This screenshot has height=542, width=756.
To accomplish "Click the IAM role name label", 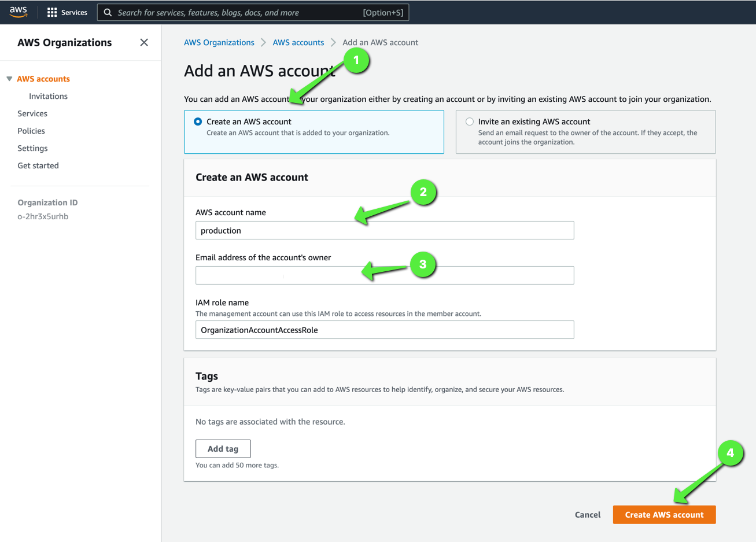I will (222, 303).
